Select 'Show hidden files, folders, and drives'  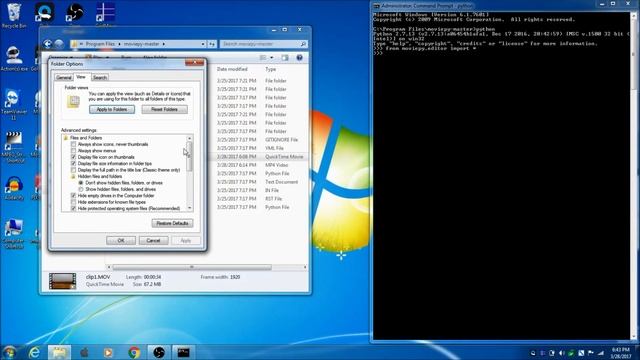coord(81,189)
